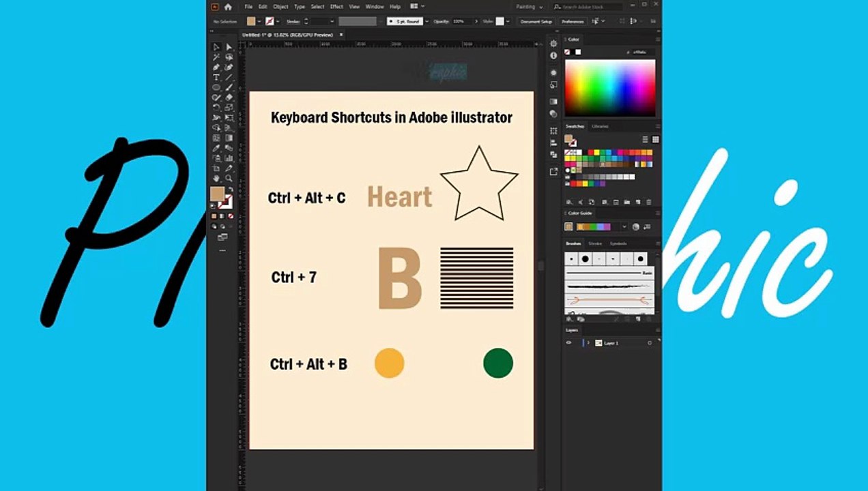The width and height of the screenshot is (868, 491).
Task: Select the Column Graph tool
Action: (x=229, y=158)
